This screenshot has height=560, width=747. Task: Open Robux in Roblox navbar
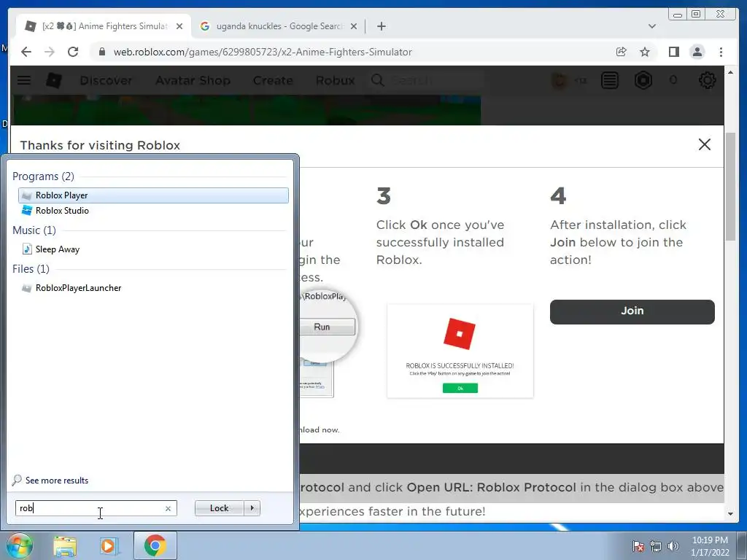click(x=335, y=80)
